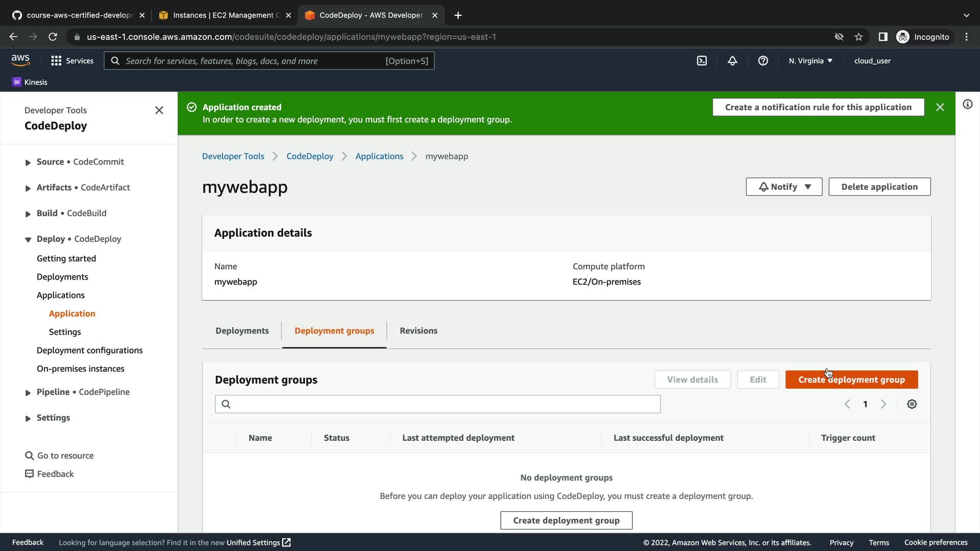Expand Pipeline CodePipeline section
This screenshot has width=980, height=551.
pos(28,392)
